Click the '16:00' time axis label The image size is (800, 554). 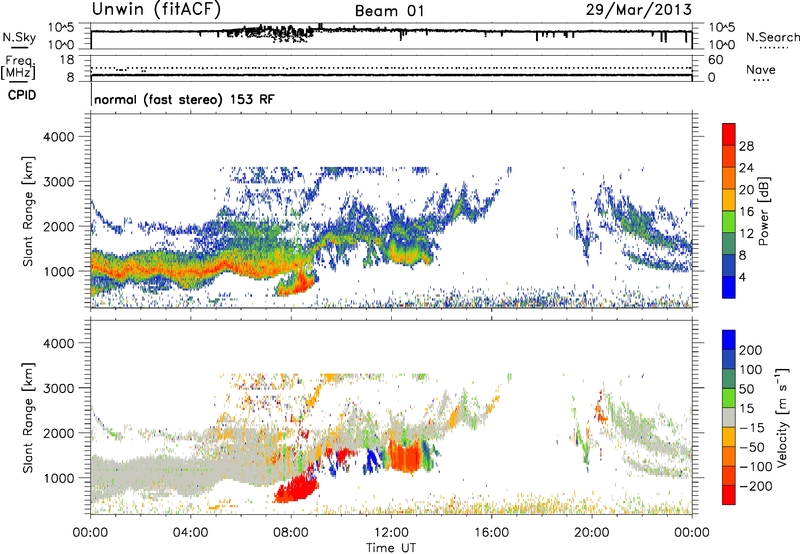click(491, 533)
